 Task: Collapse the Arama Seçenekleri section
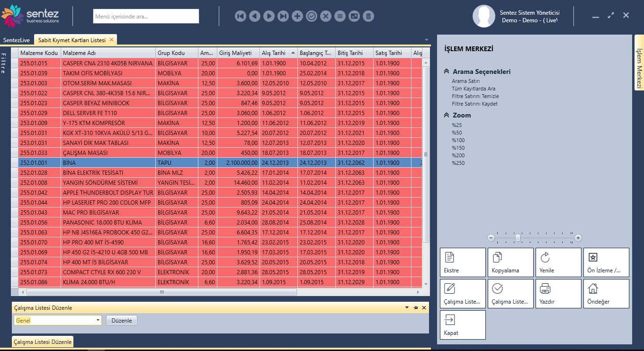pos(447,72)
